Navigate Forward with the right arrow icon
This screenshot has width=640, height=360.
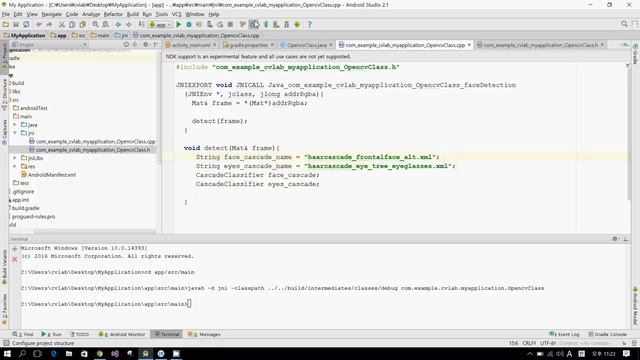[128, 24]
